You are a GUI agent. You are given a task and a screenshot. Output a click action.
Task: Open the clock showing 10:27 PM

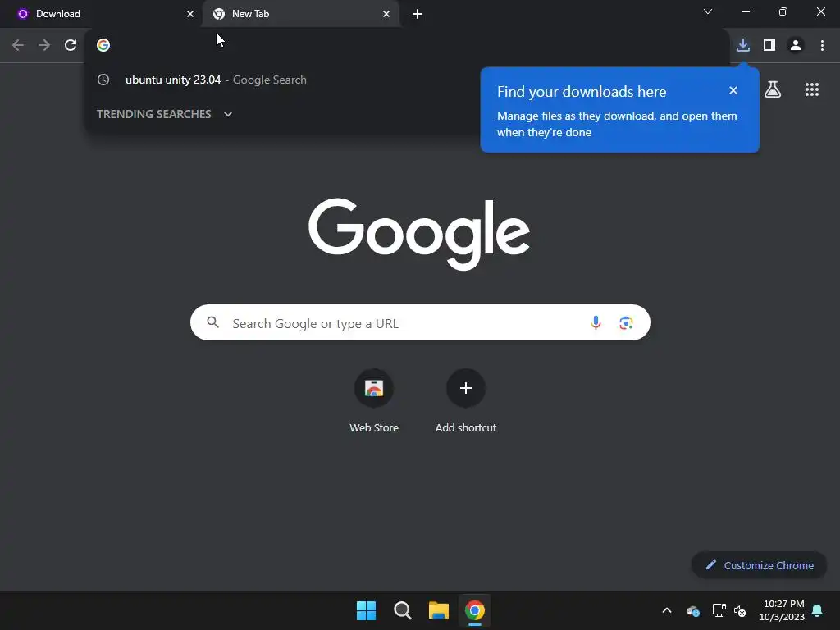tap(782, 610)
